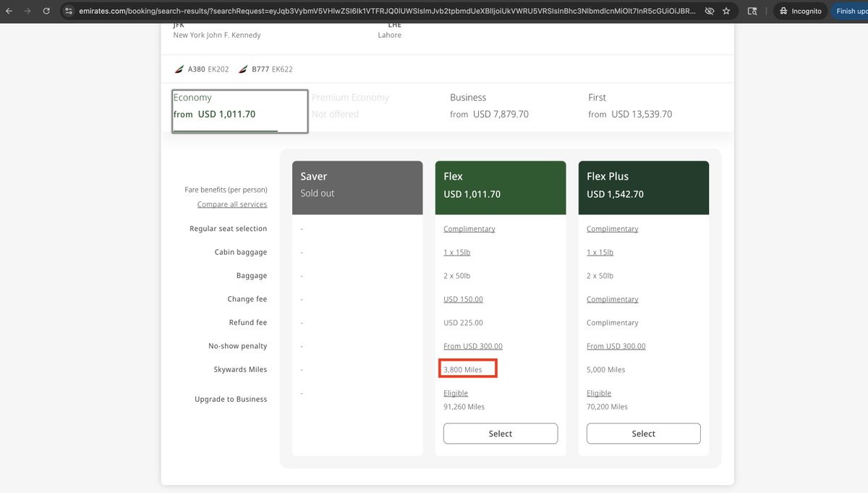
Task: Focus the emirates.com URL address field
Action: (387, 12)
